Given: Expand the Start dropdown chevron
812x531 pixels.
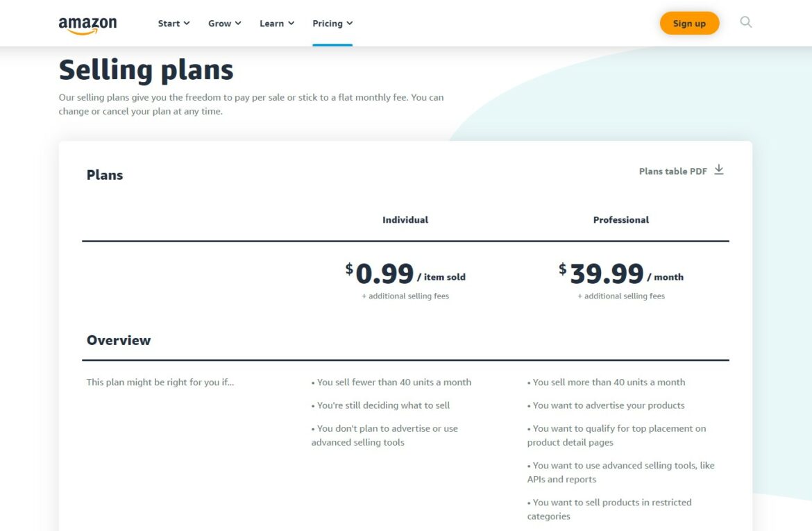Looking at the screenshot, I should 187,24.
